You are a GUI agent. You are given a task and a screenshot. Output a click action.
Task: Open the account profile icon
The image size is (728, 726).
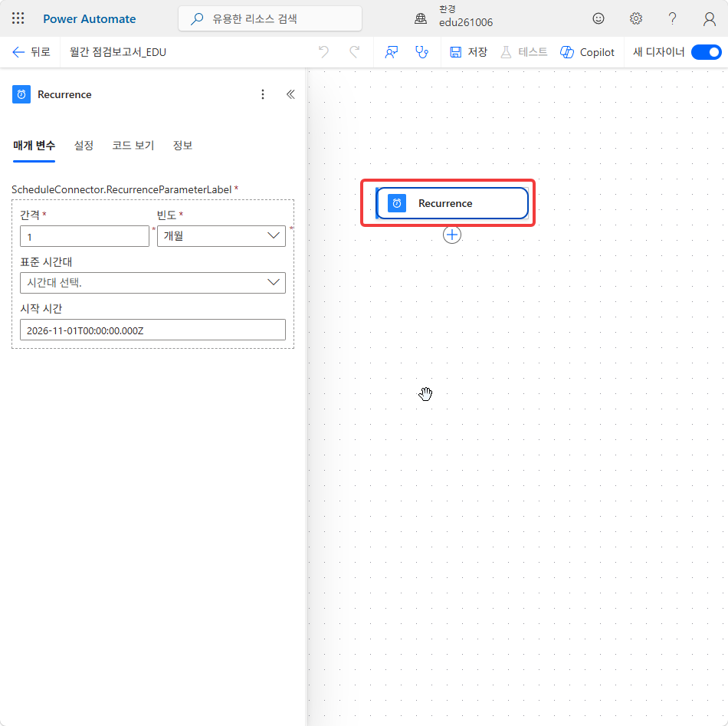click(x=709, y=19)
